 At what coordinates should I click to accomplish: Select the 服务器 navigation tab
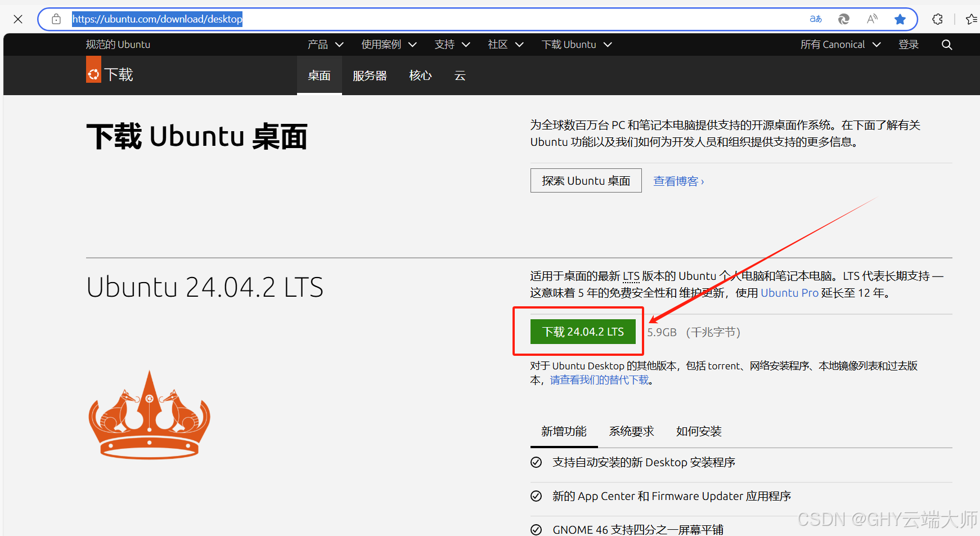pyautogui.click(x=370, y=75)
